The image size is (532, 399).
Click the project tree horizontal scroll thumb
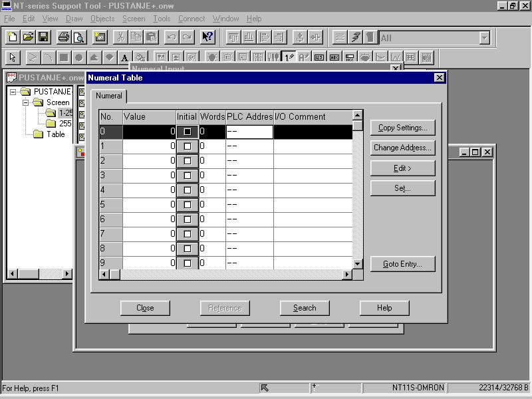pyautogui.click(x=29, y=273)
